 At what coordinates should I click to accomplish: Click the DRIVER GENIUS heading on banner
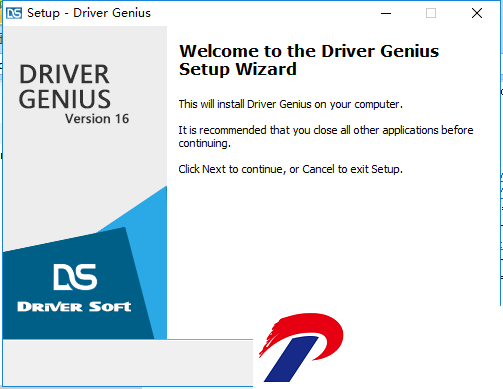pos(64,87)
